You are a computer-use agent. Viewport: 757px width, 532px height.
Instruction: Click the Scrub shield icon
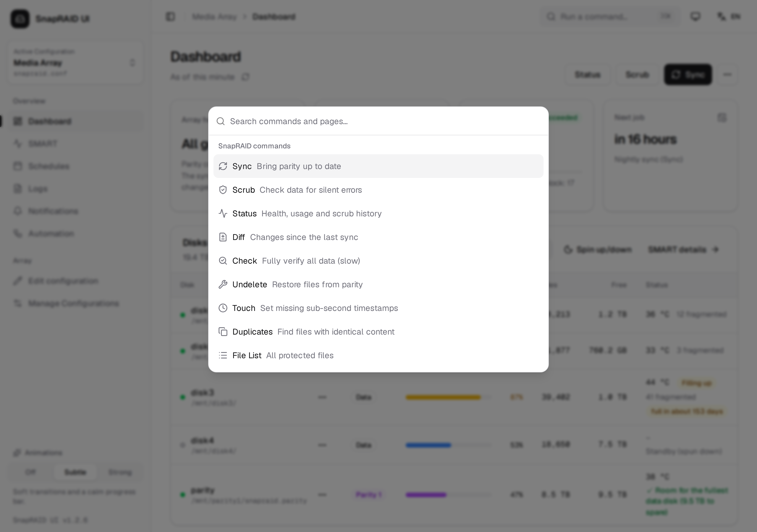223,190
